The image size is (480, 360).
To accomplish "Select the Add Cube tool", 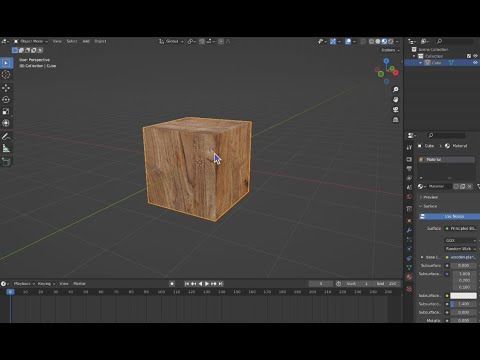I will 6,162.
